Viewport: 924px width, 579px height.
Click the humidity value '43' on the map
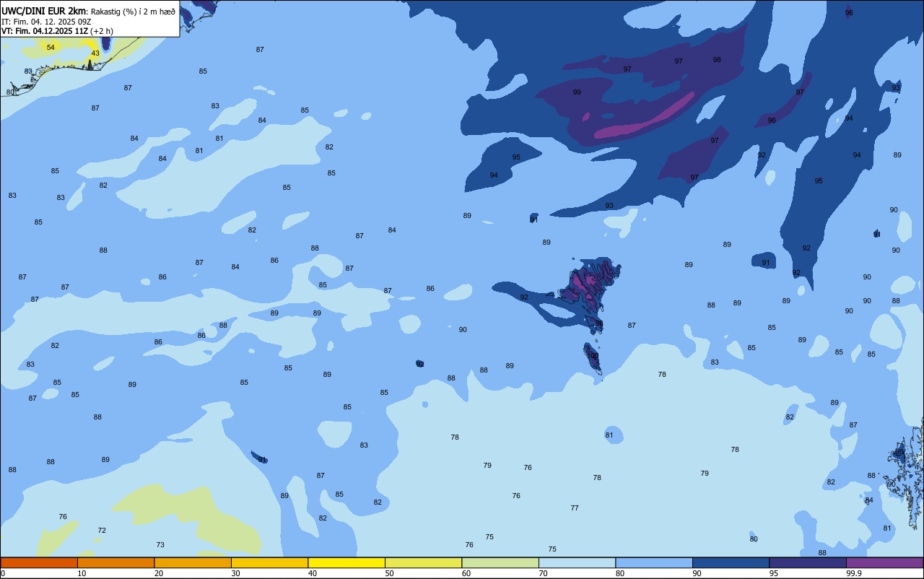95,53
